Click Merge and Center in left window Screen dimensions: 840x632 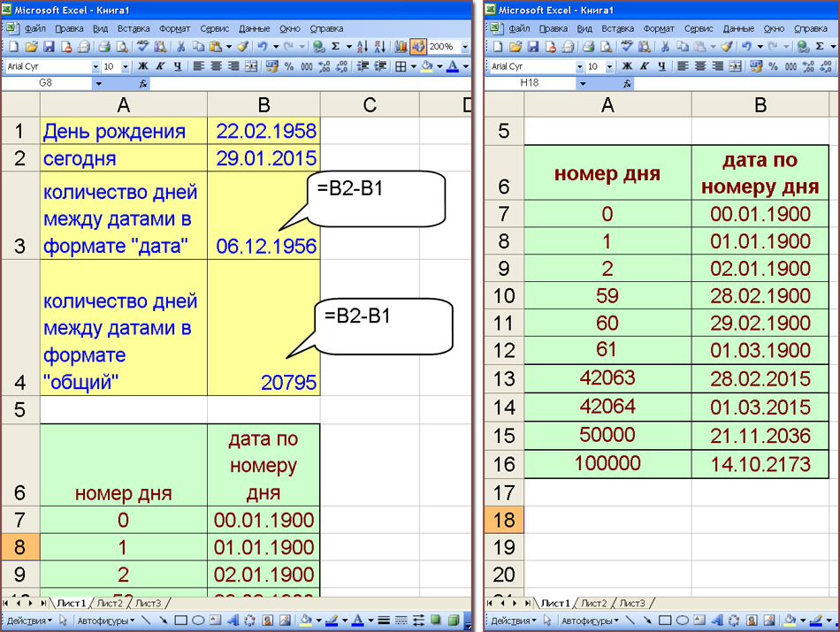click(x=251, y=66)
